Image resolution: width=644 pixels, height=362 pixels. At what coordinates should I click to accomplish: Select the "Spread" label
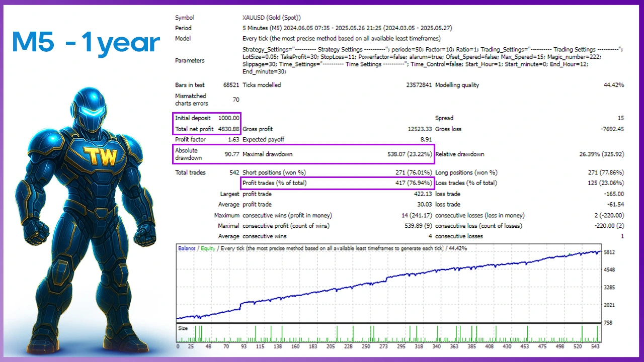[444, 118]
